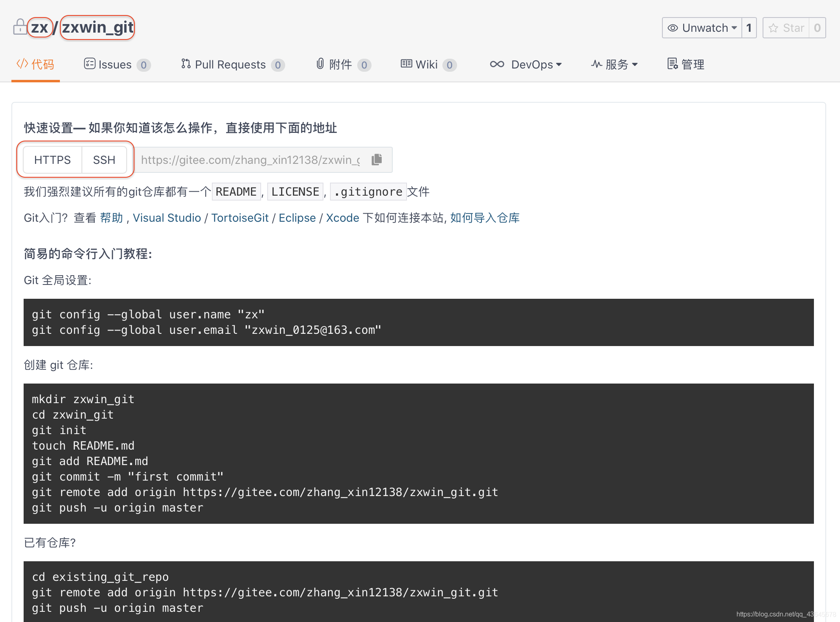Open the Issues tab

click(x=117, y=64)
